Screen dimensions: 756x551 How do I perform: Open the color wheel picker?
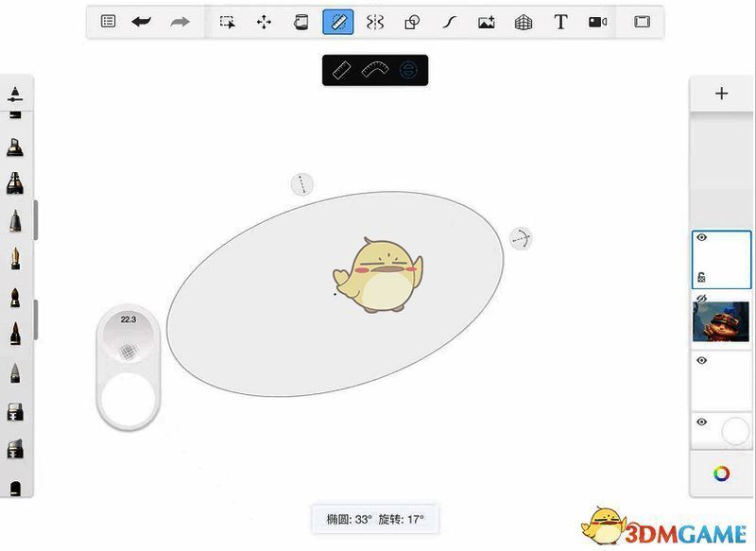click(x=722, y=474)
